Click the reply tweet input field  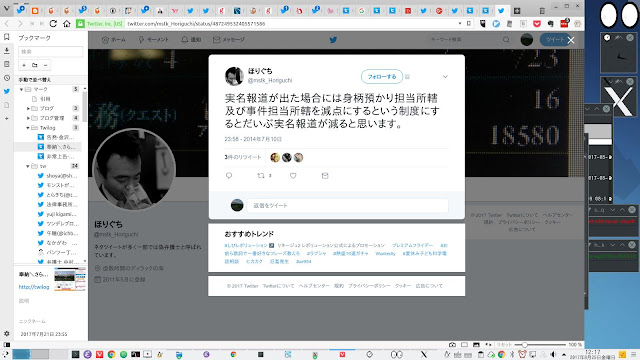point(347,205)
